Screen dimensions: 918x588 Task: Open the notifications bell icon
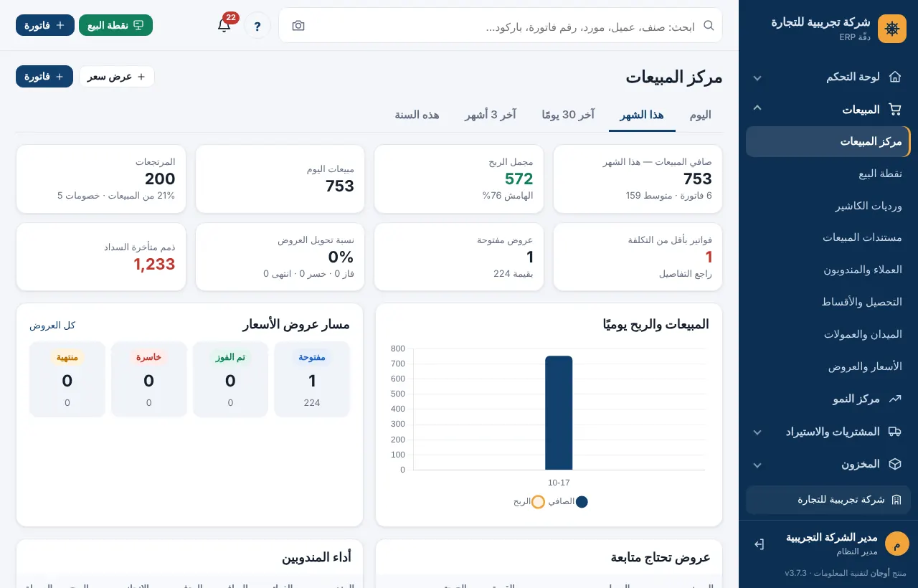tap(224, 26)
